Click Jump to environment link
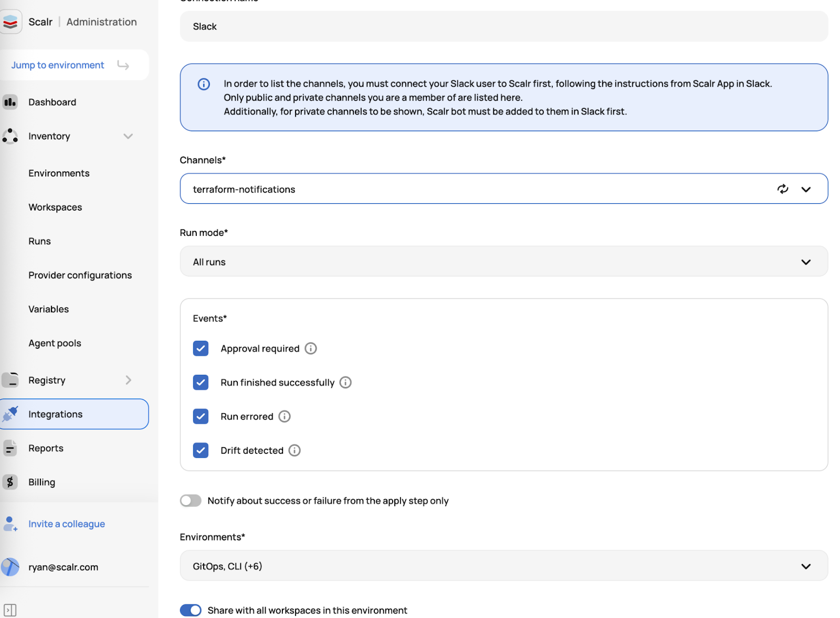Viewport: 840px width, 618px height. tap(58, 65)
